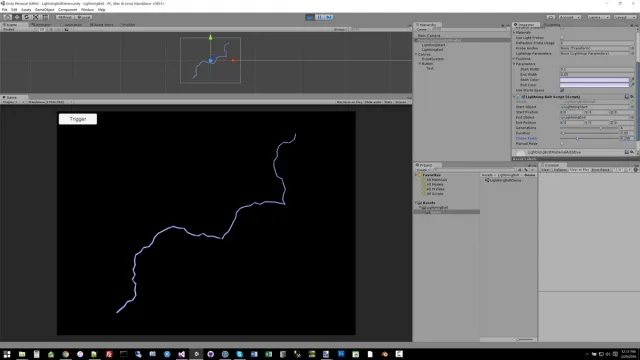Click search by type icon in Project panel

[520, 170]
